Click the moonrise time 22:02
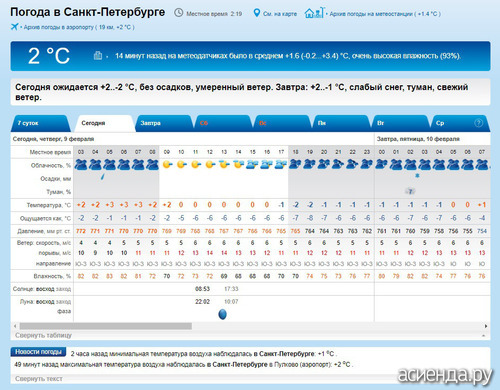This screenshot has width=500, height=390. pos(202,302)
